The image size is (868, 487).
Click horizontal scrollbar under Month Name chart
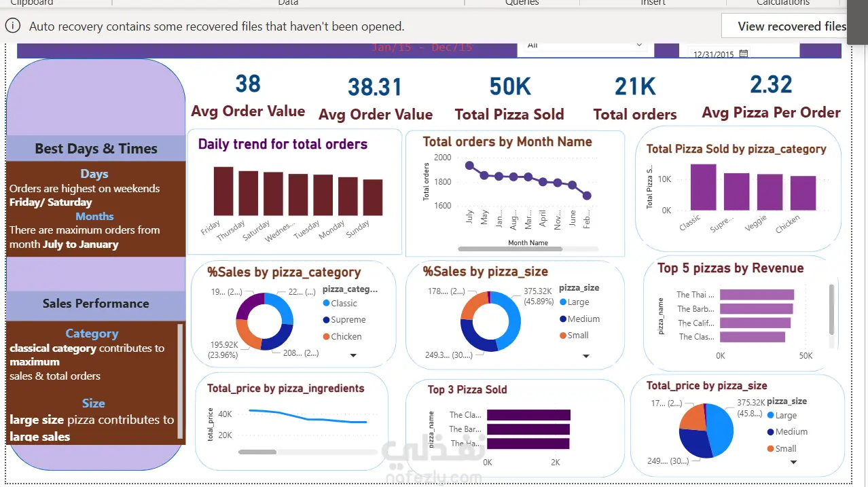(x=511, y=249)
